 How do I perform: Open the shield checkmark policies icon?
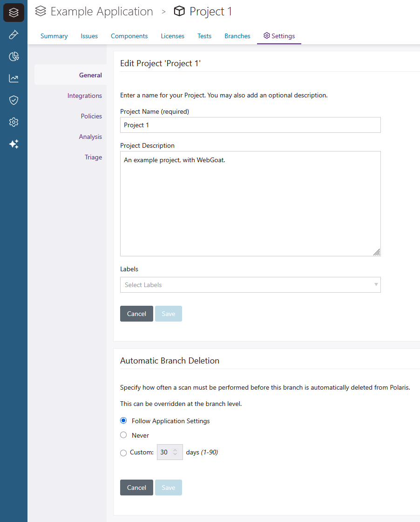point(14,100)
